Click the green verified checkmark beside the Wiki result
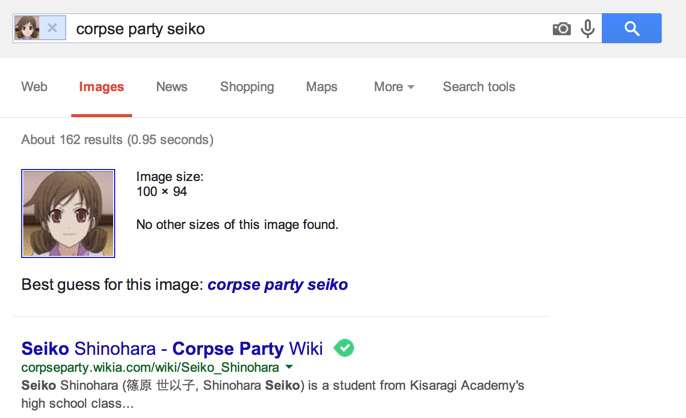 pyautogui.click(x=344, y=348)
